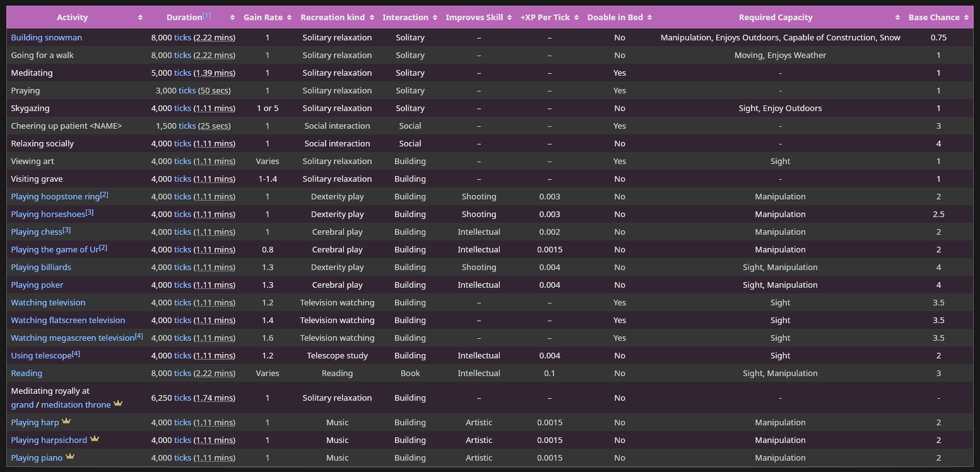Open the Watching flatscreen television link
This screenshot has width=980, height=472.
68,321
